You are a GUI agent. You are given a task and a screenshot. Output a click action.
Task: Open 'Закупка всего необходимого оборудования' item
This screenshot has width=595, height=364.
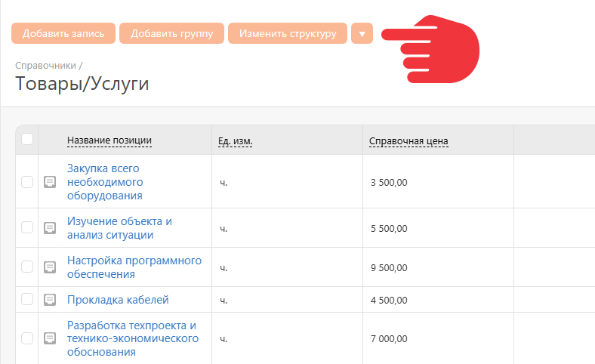click(105, 182)
